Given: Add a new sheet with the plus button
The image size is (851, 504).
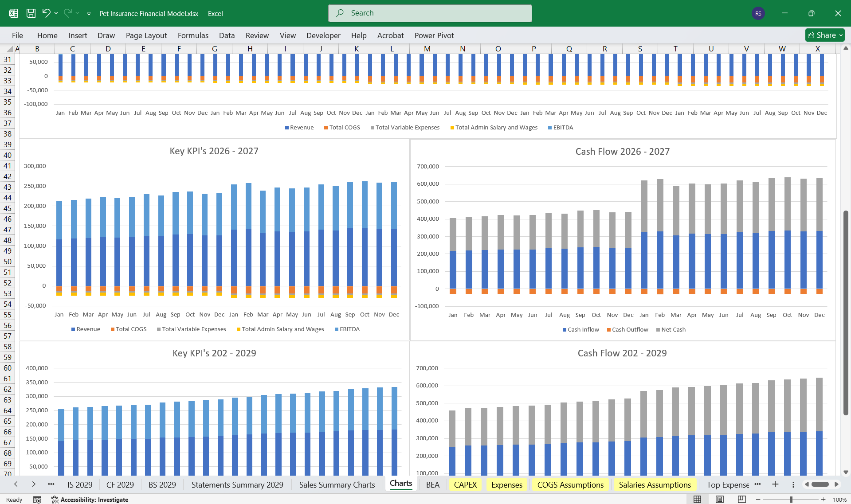Looking at the screenshot, I should click(775, 484).
